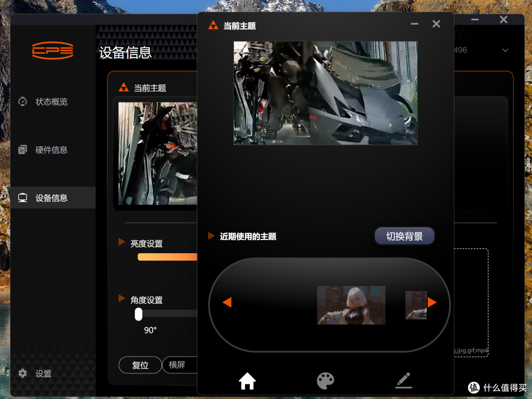Click the current theme car preview image
Image resolution: width=532 pixels, height=399 pixels.
click(x=326, y=93)
